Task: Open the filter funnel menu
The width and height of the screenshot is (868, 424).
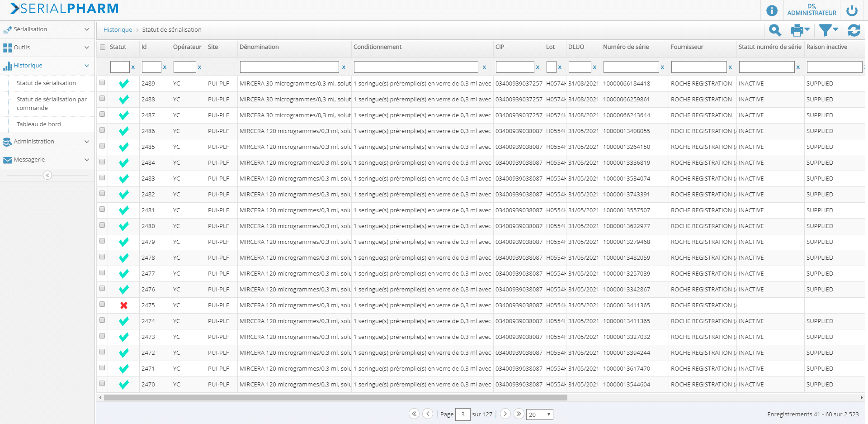Action: pyautogui.click(x=828, y=30)
